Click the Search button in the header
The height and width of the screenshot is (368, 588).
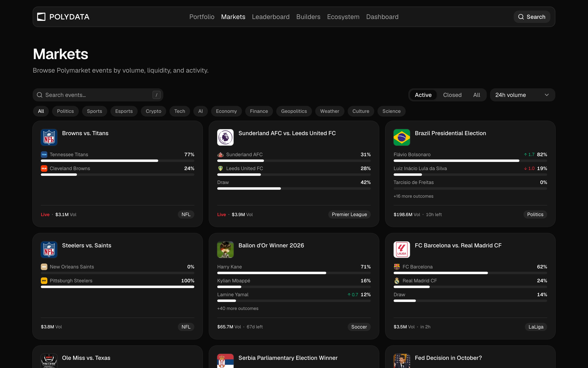point(532,17)
